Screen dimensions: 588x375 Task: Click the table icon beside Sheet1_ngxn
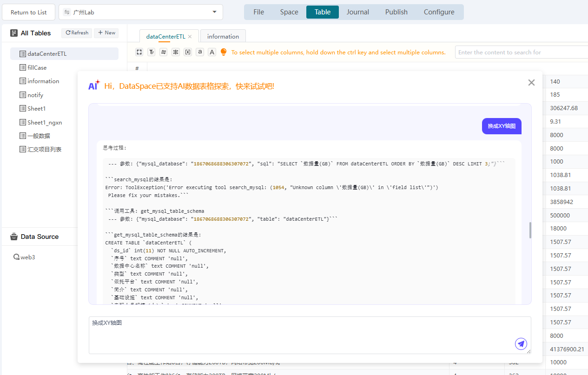click(x=23, y=122)
